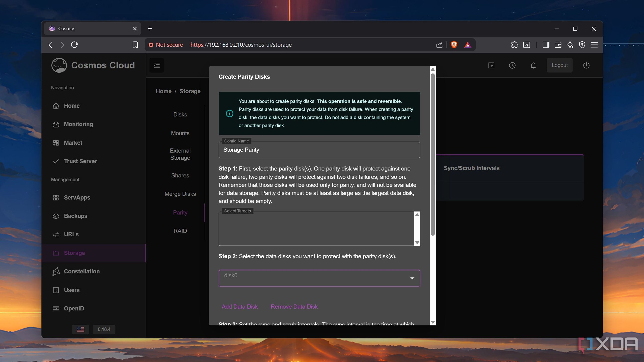Open the disk0 data disk dropdown
The height and width of the screenshot is (362, 644).
click(319, 278)
